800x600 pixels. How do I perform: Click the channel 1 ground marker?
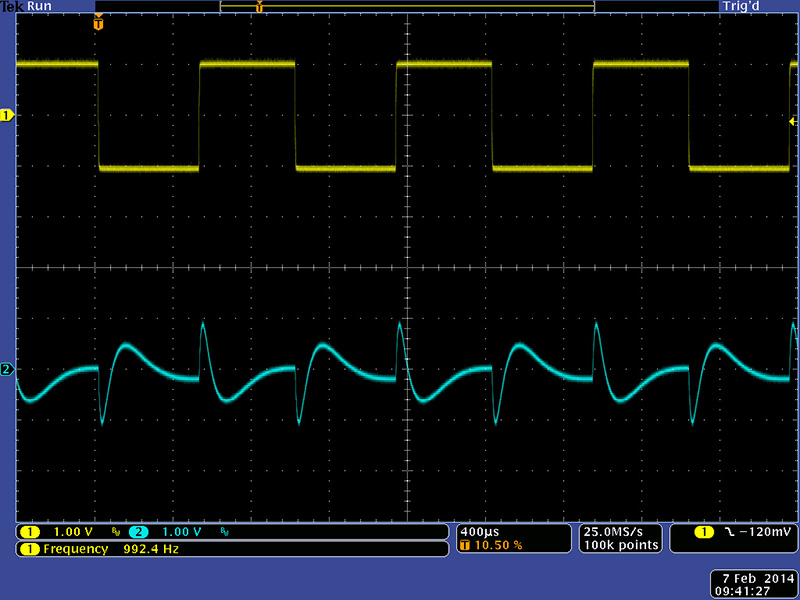7,116
